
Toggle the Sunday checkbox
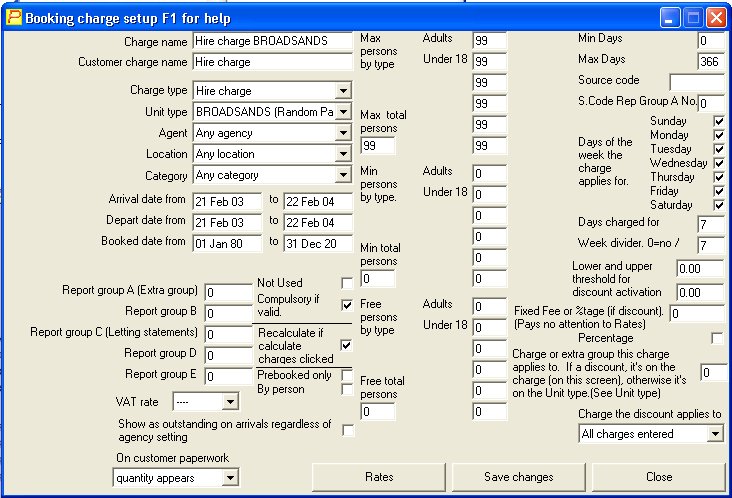[x=718, y=121]
